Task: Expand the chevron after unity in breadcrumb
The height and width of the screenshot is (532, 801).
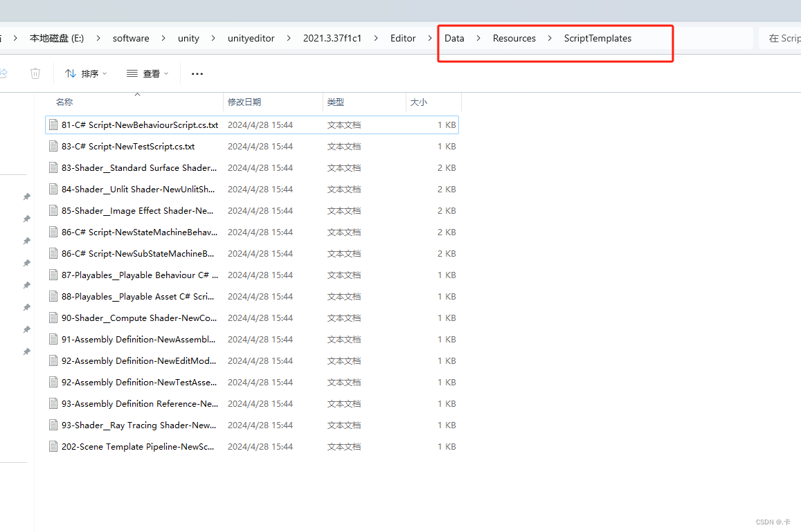Action: tap(213, 38)
